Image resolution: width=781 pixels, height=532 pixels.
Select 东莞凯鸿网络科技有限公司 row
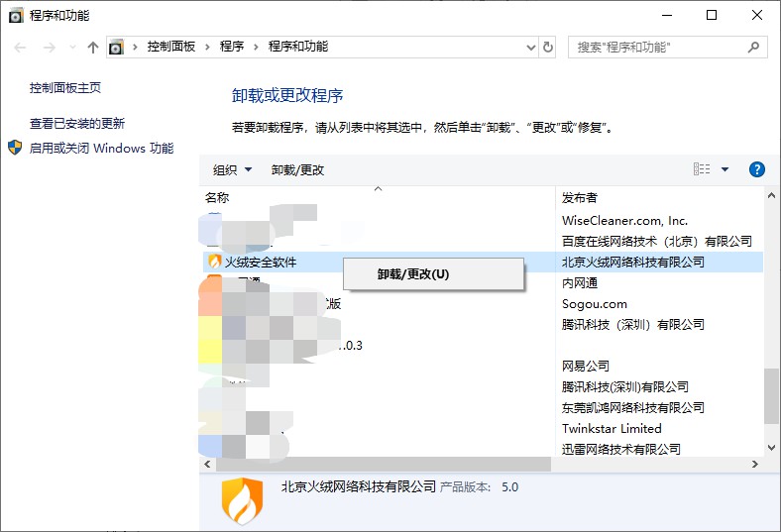(633, 407)
